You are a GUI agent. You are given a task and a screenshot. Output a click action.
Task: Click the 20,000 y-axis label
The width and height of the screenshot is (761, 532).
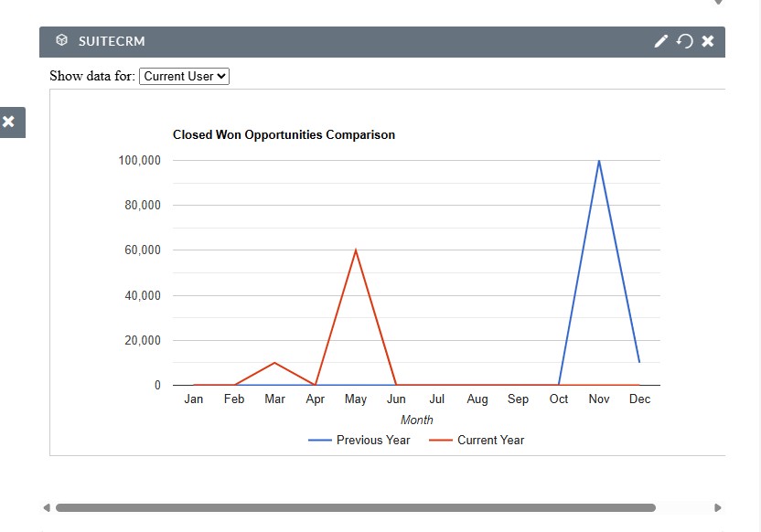point(143,340)
